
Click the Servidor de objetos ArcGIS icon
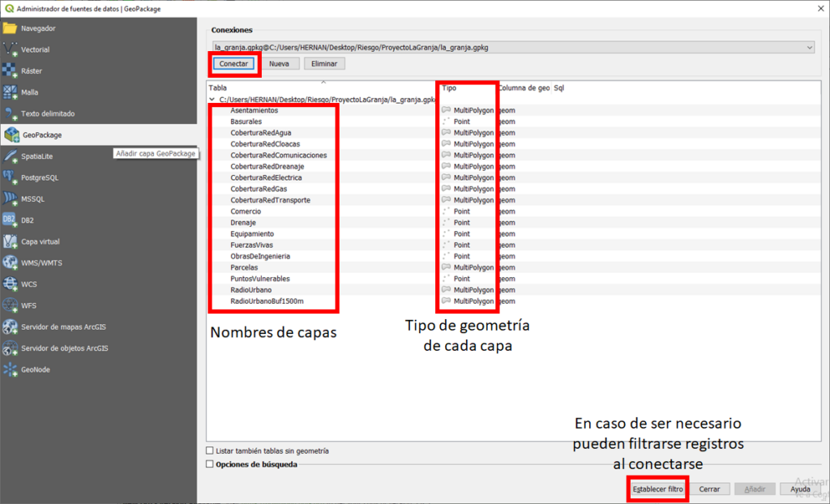tap(10, 348)
